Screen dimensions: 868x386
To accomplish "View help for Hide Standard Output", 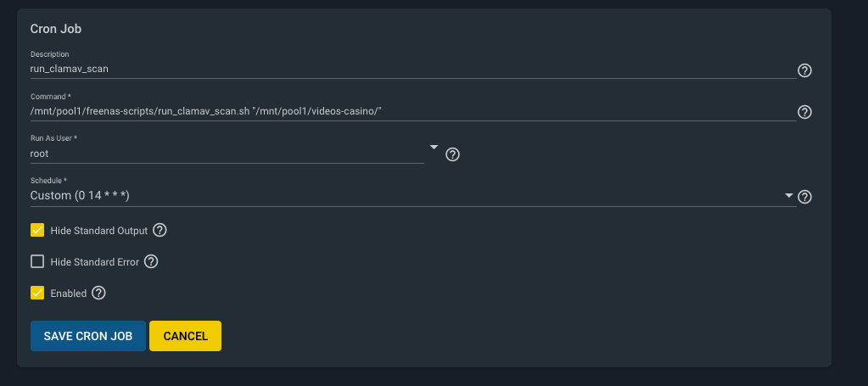I will [x=160, y=230].
